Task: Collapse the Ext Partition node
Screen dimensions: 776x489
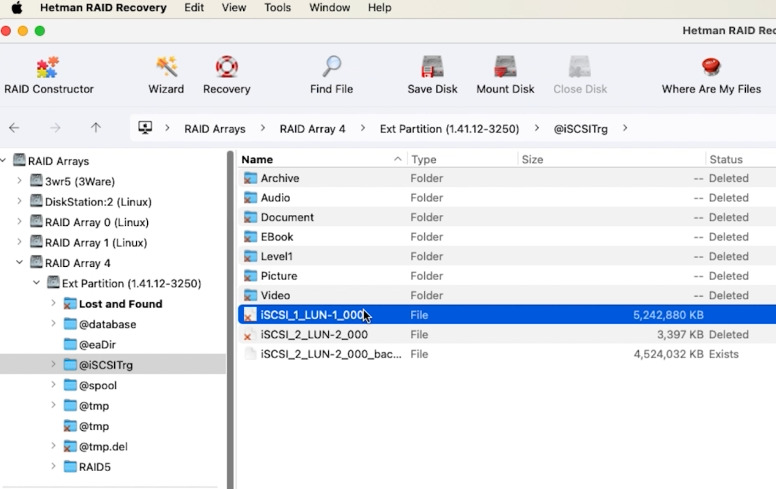Action: [36, 283]
